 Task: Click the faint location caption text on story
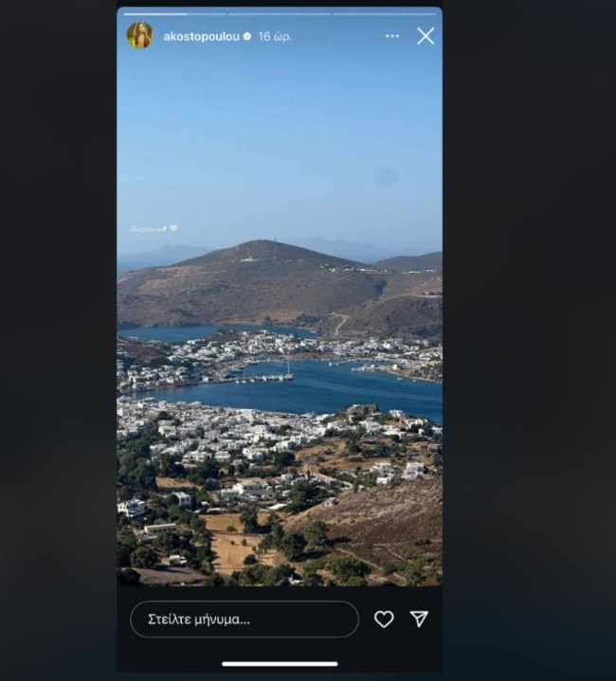point(149,228)
